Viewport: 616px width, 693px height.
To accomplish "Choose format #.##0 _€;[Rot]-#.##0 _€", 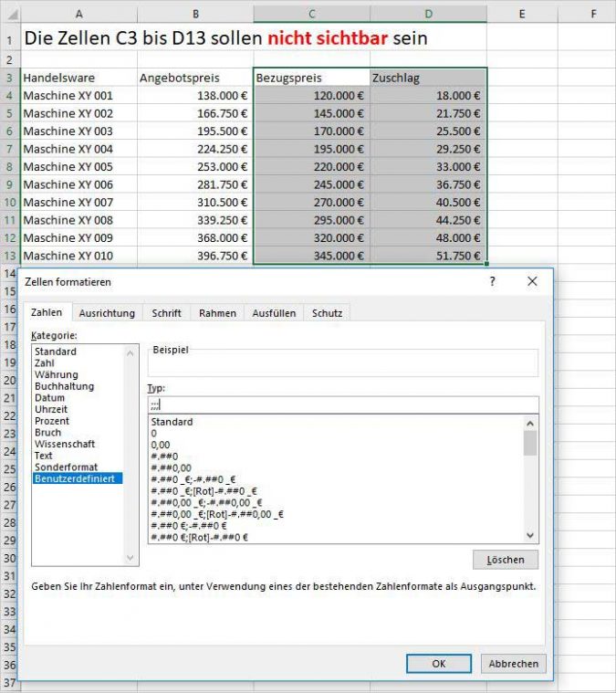I will tap(204, 490).
